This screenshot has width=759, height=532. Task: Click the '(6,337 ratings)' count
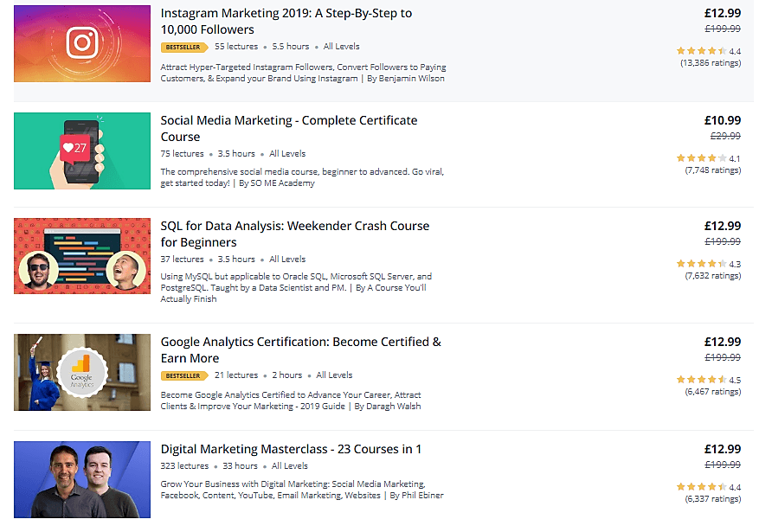coord(713,499)
